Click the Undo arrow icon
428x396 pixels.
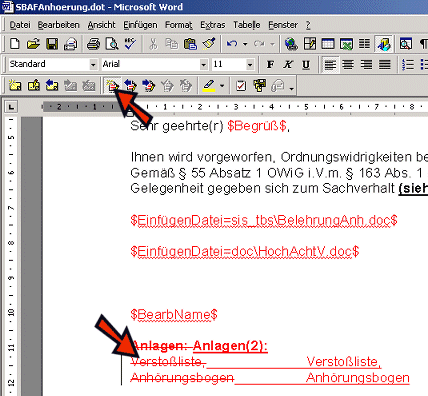click(x=232, y=44)
